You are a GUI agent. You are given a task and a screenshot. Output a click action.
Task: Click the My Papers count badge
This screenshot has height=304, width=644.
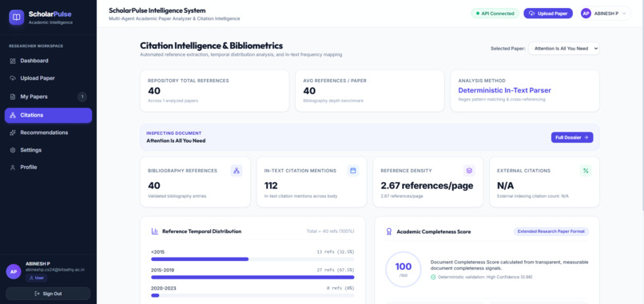pos(82,97)
